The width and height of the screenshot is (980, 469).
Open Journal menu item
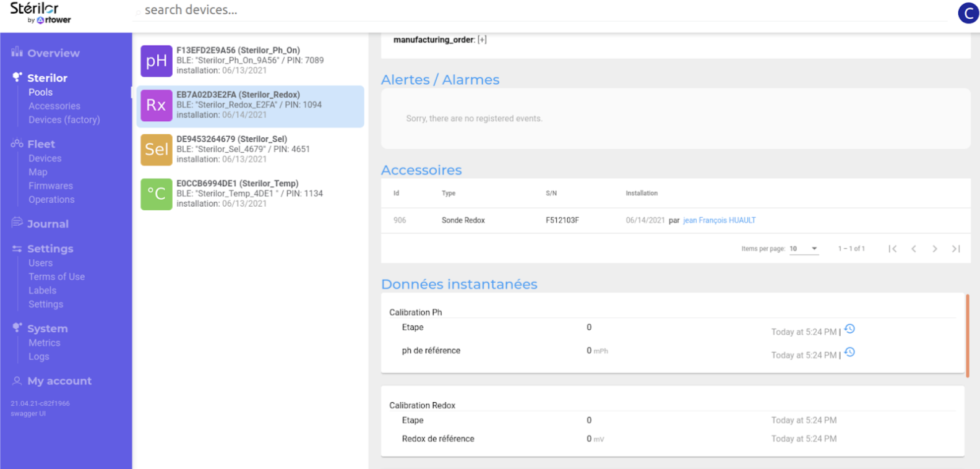(48, 224)
